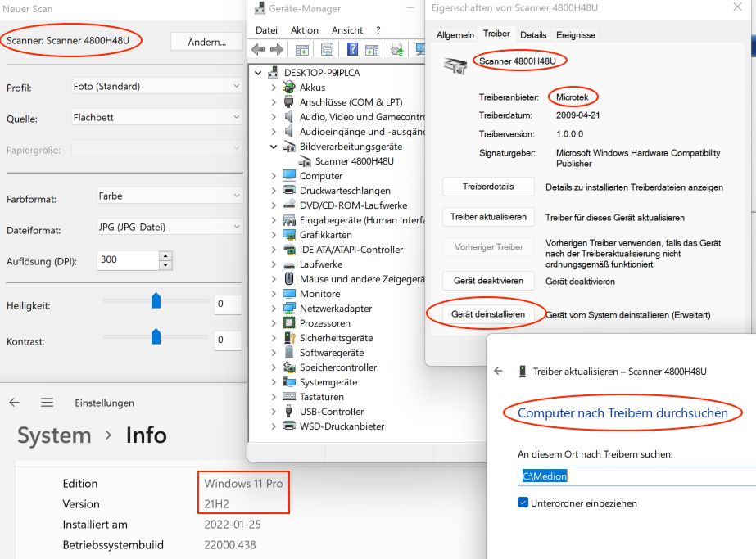Screen dimensions: 756x559
Task: Click the Ändern... button for scanner
Action: coord(206,42)
